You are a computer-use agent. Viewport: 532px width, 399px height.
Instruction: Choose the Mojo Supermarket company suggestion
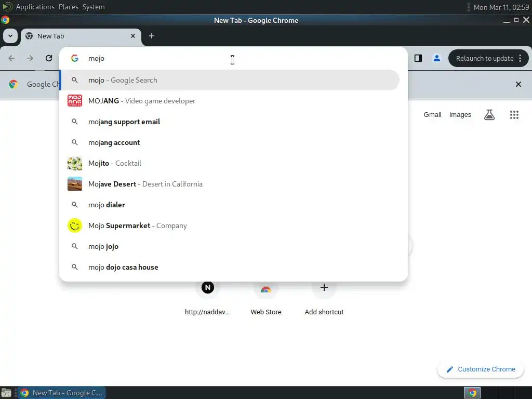point(230,225)
